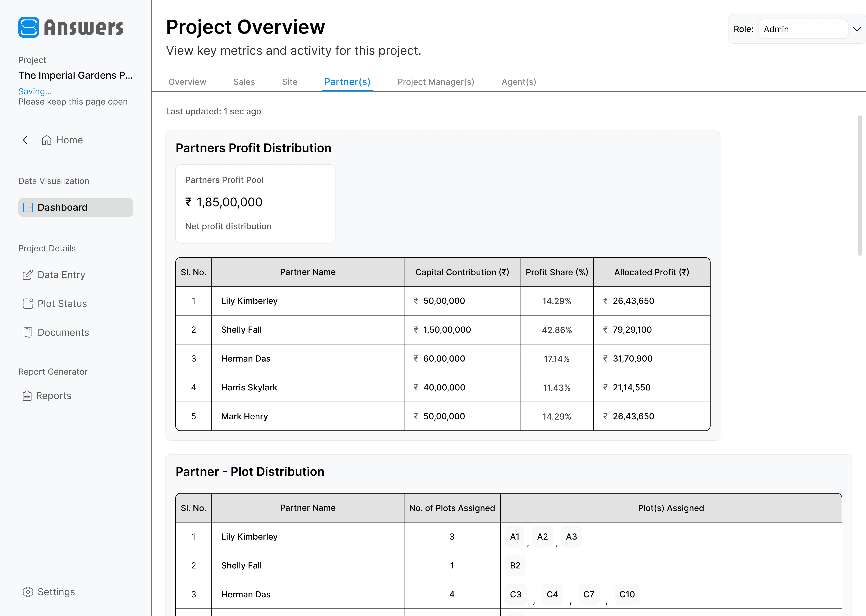The width and height of the screenshot is (866, 616).
Task: Switch to the Sales tab
Action: [x=244, y=82]
